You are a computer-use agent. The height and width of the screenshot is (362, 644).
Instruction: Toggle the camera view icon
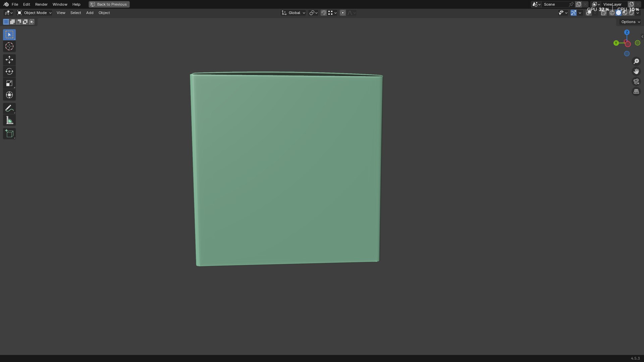click(636, 81)
